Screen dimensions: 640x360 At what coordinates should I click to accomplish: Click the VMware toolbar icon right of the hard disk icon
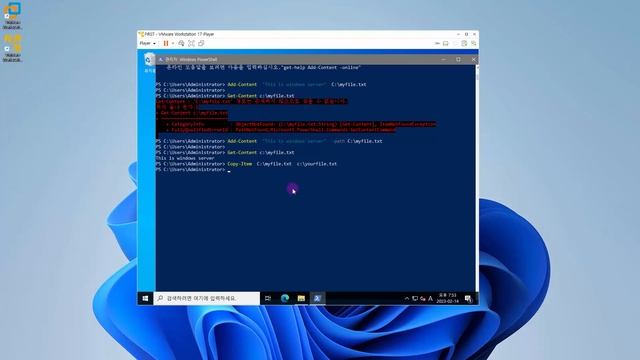click(x=455, y=43)
